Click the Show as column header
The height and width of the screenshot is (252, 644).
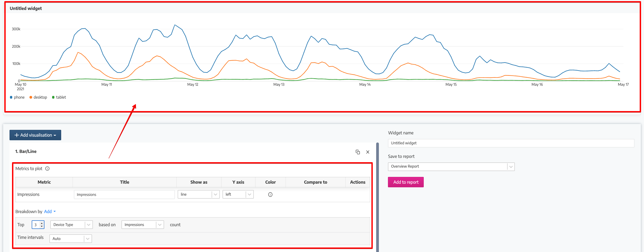coord(199,182)
